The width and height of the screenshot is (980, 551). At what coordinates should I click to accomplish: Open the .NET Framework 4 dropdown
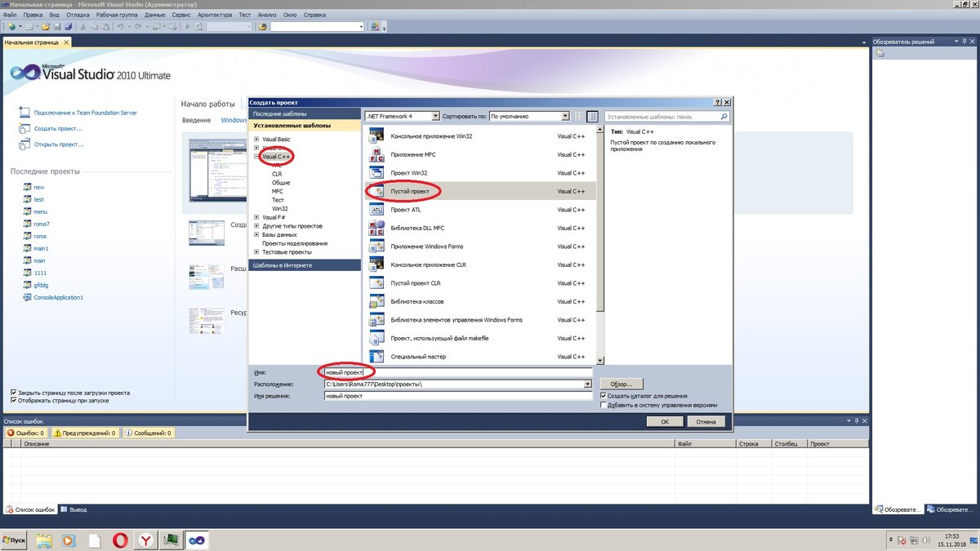point(435,117)
